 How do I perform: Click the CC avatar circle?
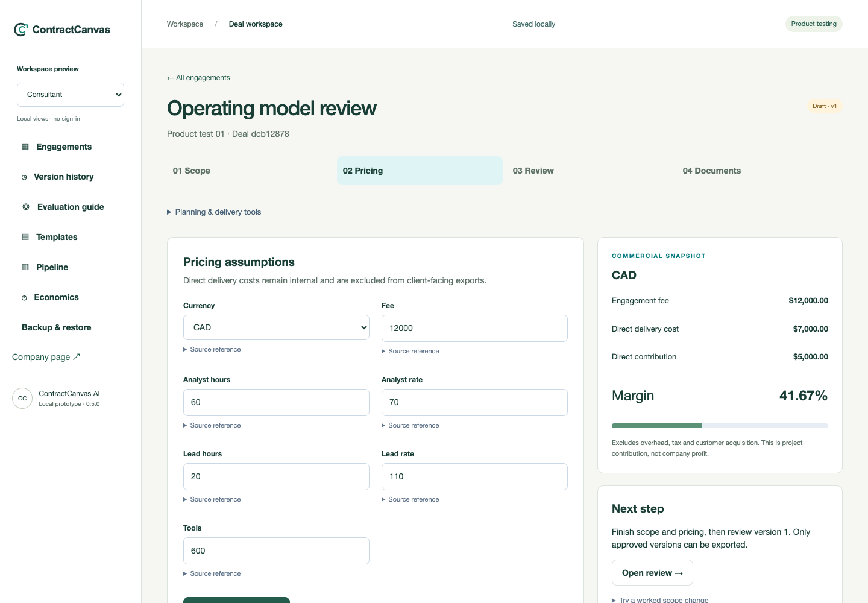(x=22, y=398)
